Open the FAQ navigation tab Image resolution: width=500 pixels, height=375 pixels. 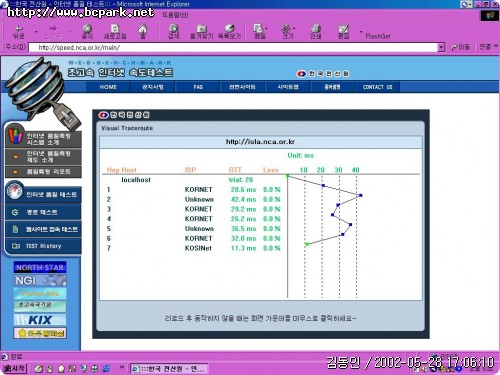pyautogui.click(x=198, y=87)
